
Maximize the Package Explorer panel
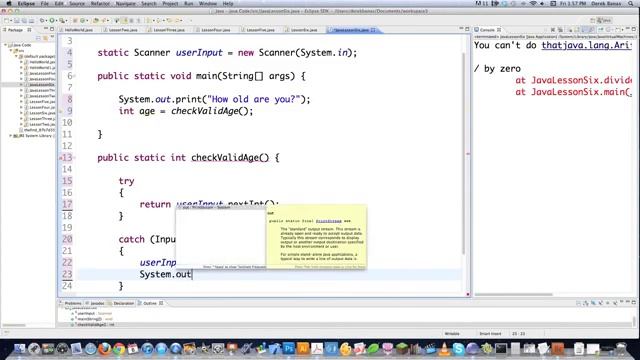tap(52, 29)
